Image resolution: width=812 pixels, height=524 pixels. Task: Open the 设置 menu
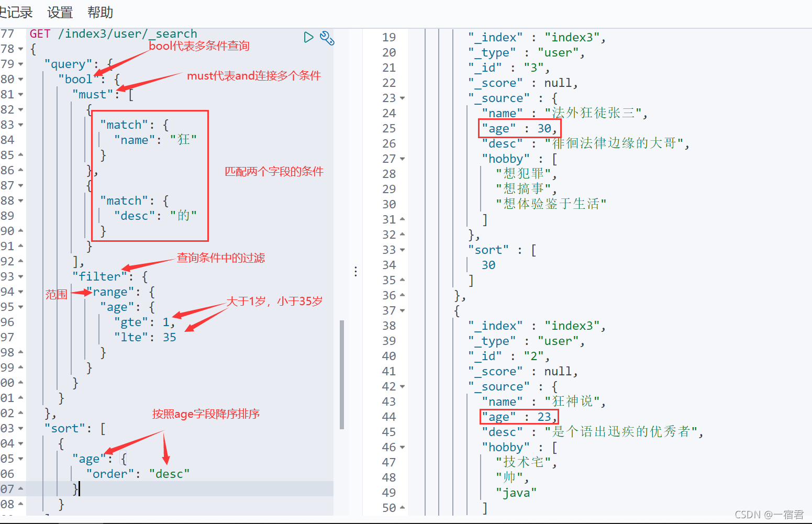[x=60, y=12]
